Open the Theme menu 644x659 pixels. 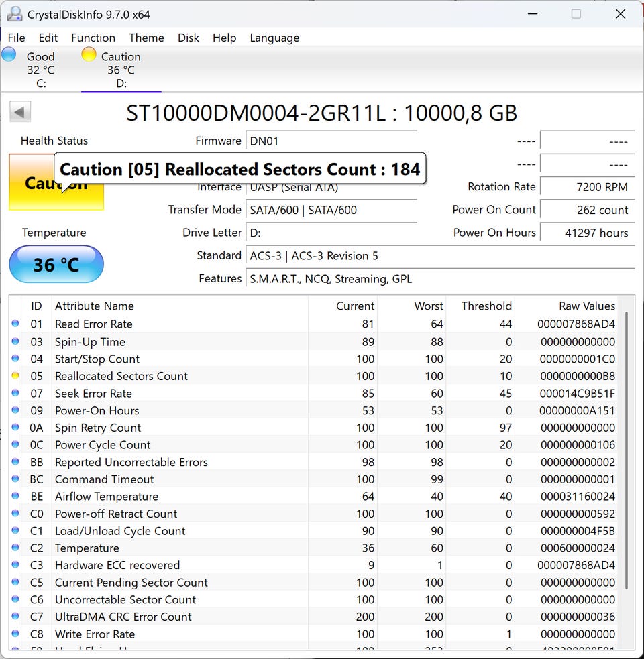pyautogui.click(x=146, y=38)
